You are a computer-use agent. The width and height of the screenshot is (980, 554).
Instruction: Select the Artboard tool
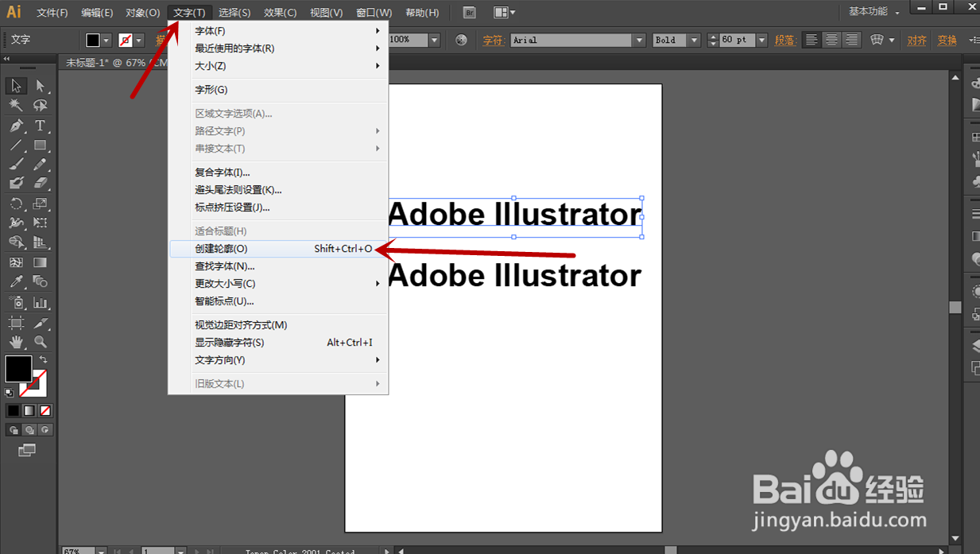[x=16, y=323]
